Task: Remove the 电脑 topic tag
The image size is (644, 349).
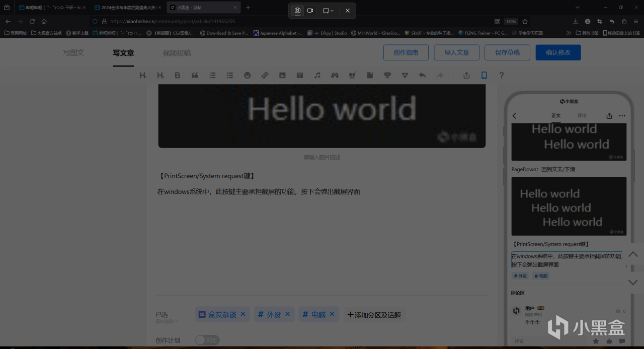Action: click(x=332, y=314)
